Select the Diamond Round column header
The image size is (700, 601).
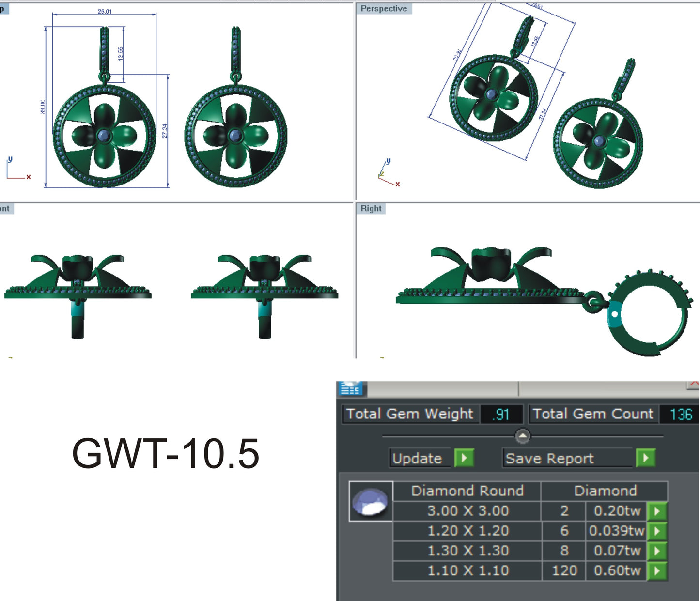467,491
